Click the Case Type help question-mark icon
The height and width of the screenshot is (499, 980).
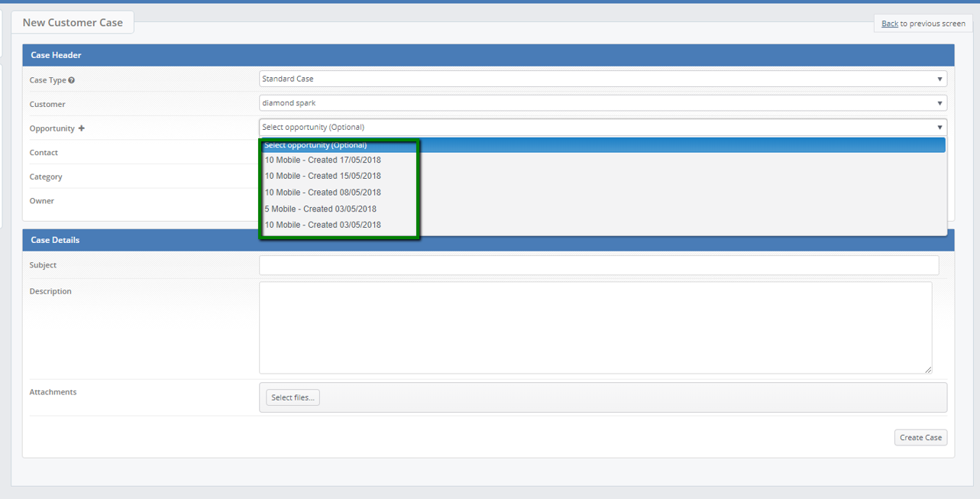click(x=72, y=80)
